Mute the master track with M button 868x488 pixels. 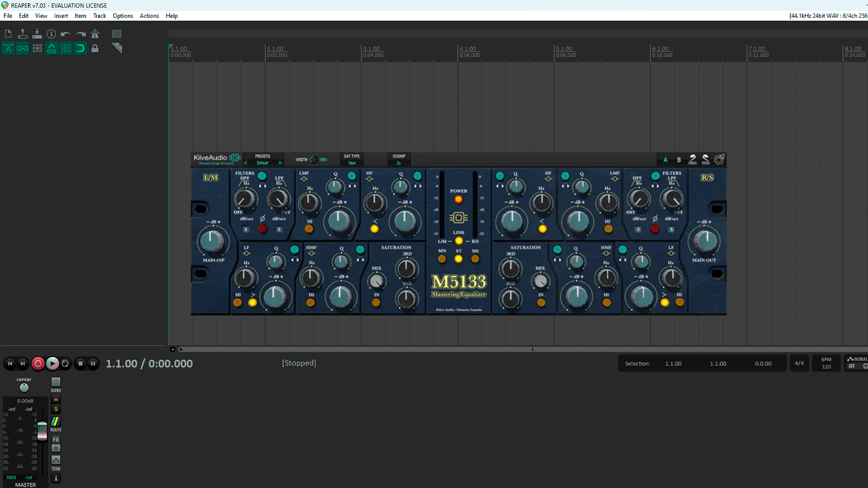pyautogui.click(x=56, y=400)
